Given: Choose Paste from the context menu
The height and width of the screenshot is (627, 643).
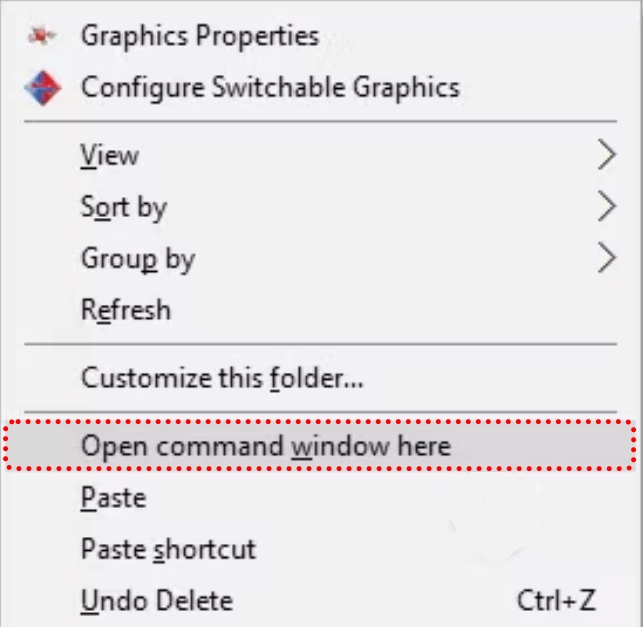Looking at the screenshot, I should (113, 497).
